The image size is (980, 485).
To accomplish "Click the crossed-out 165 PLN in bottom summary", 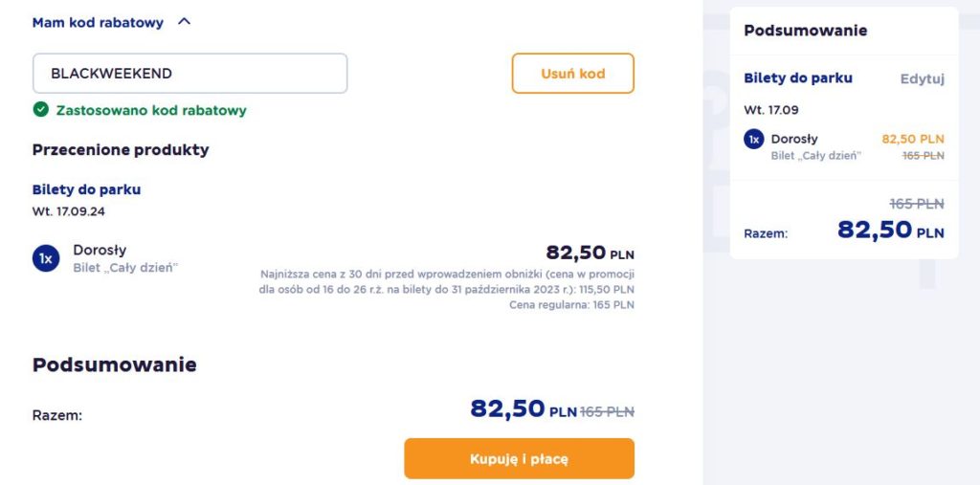I will coord(607,411).
